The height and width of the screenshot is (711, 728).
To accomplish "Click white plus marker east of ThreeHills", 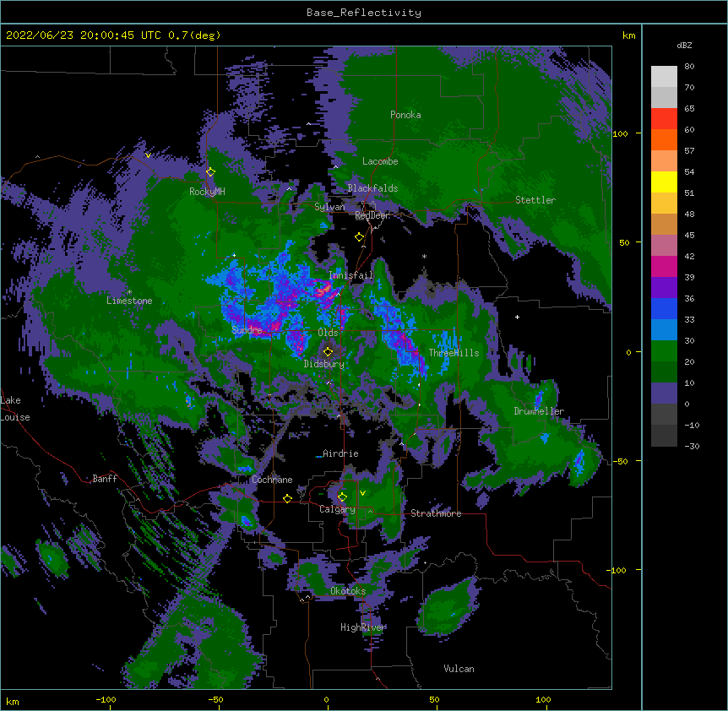I will pyautogui.click(x=517, y=317).
